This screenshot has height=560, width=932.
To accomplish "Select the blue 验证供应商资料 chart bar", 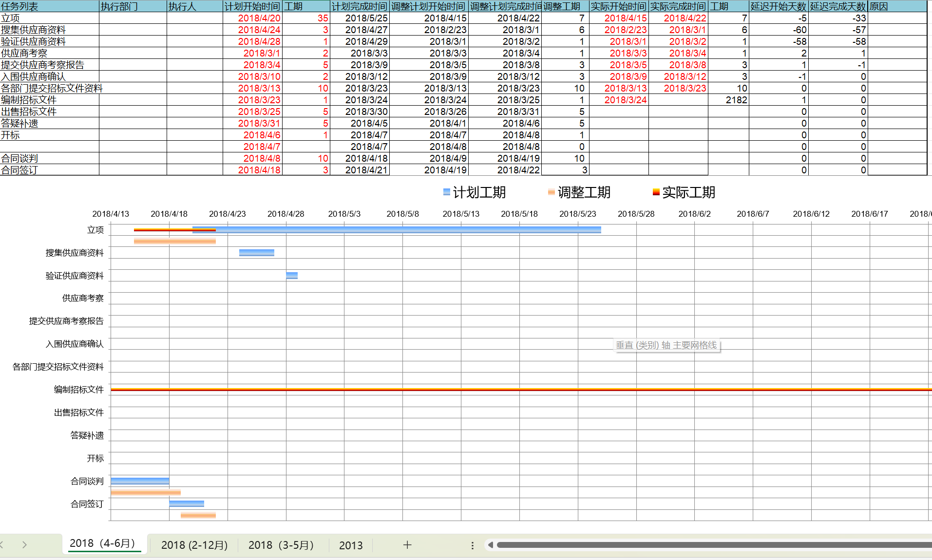I will point(292,275).
